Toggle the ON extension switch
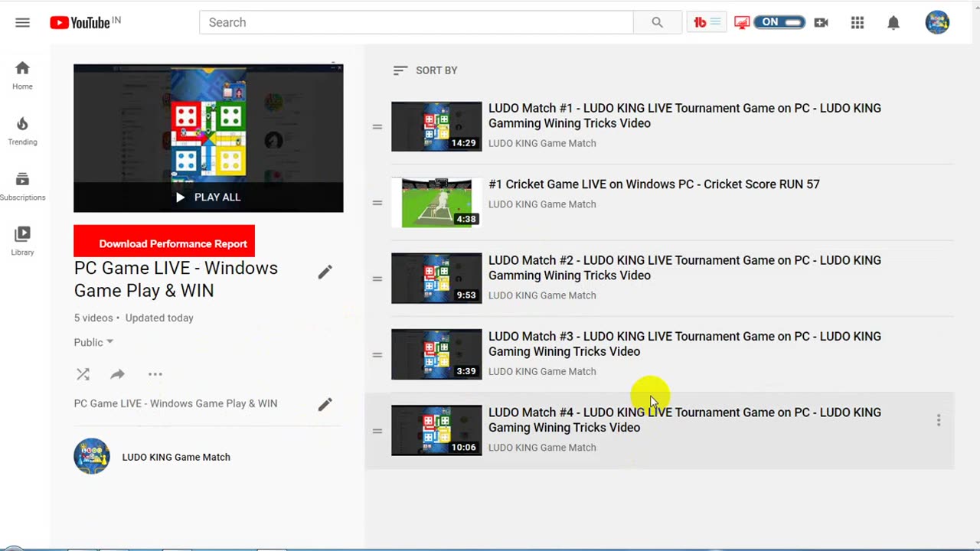Image resolution: width=980 pixels, height=551 pixels. (779, 22)
